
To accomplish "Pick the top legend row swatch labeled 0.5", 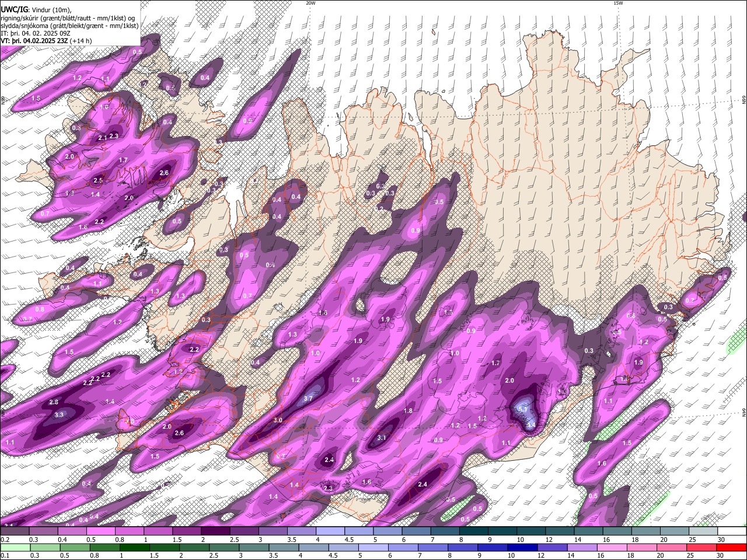I will [x=100, y=531].
